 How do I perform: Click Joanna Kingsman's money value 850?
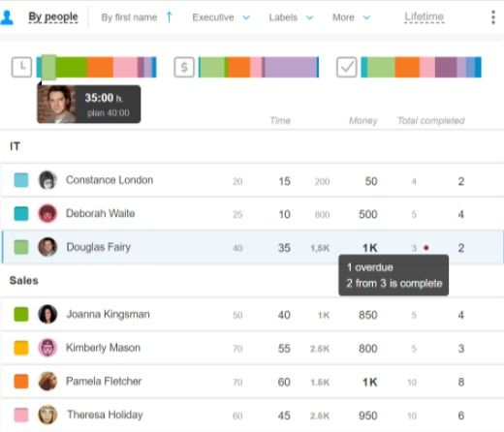coord(368,315)
